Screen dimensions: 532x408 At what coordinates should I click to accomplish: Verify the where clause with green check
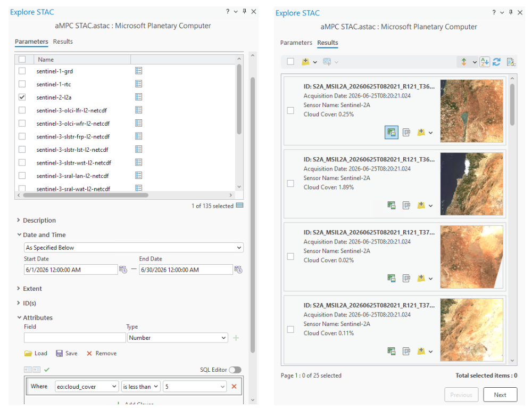47,370
